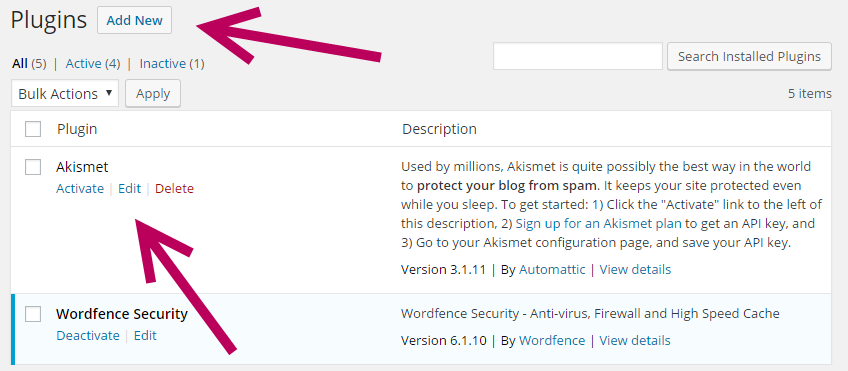This screenshot has height=371, width=848.
Task: Toggle the select-all plugins checkbox
Action: click(x=33, y=129)
